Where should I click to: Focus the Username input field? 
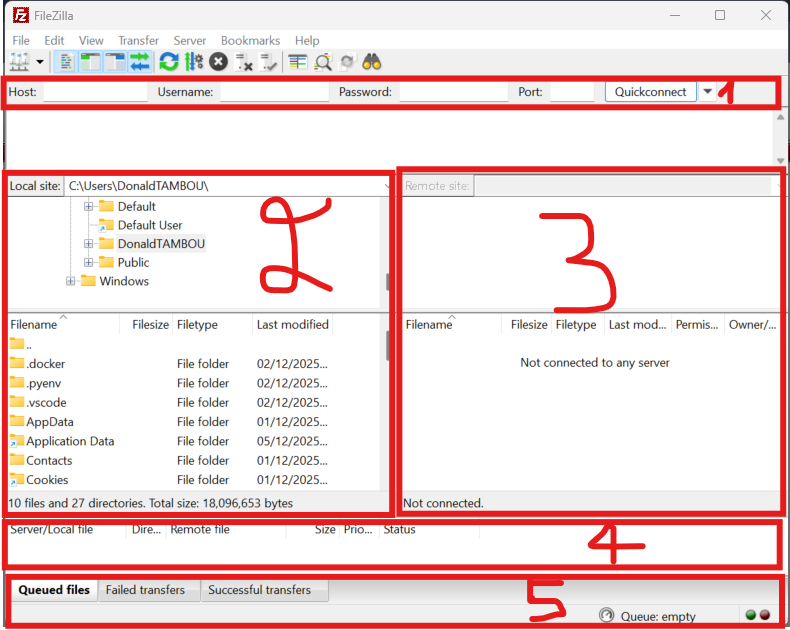[x=274, y=92]
